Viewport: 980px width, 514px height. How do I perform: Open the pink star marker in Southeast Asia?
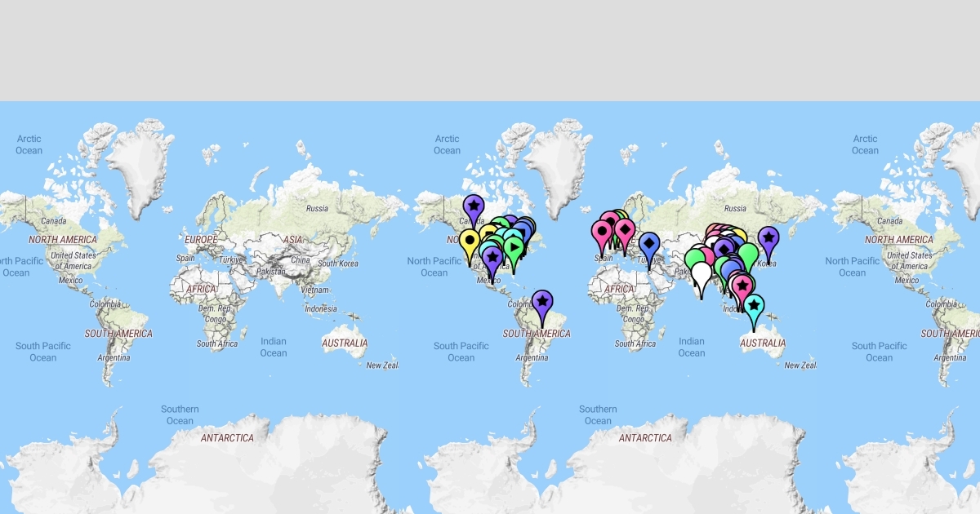[742, 286]
